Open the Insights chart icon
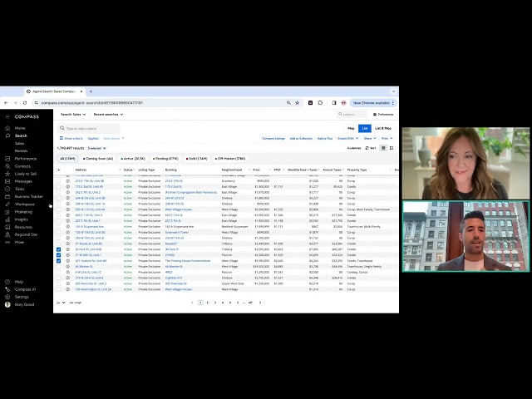This screenshot has height=399, width=532. (x=7, y=219)
